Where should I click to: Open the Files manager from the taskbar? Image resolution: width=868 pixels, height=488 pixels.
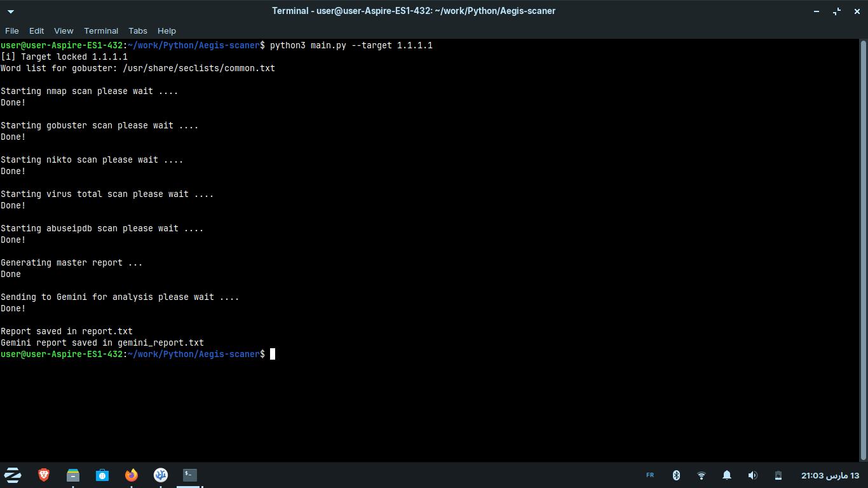tap(73, 475)
